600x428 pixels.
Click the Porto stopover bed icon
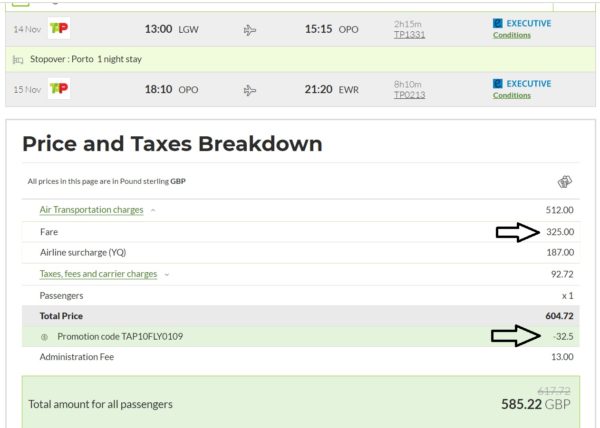point(17,60)
